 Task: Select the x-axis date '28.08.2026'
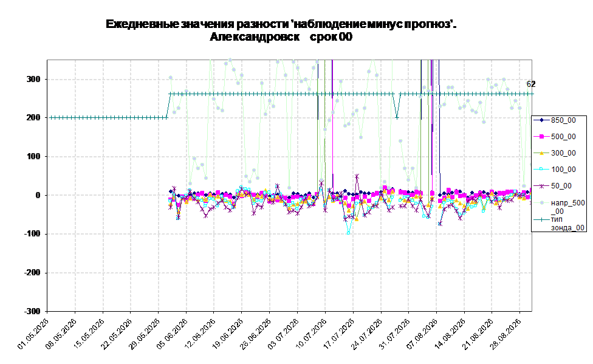click(x=506, y=334)
